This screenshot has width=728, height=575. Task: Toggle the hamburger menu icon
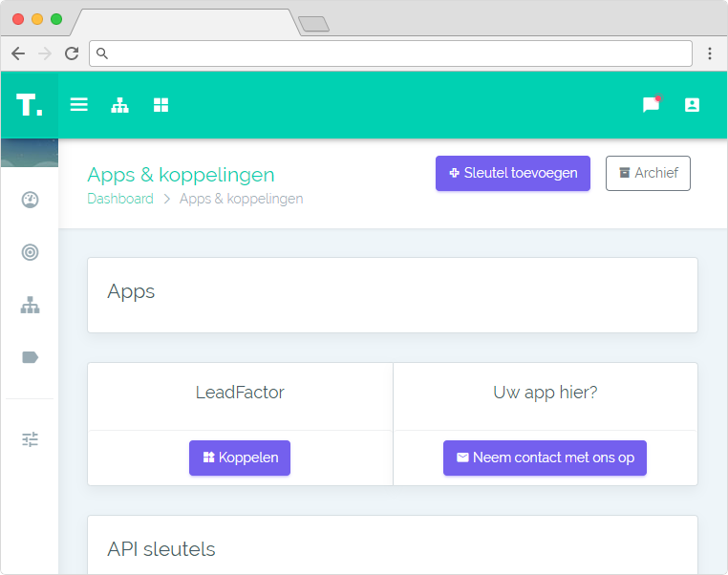[x=79, y=105]
